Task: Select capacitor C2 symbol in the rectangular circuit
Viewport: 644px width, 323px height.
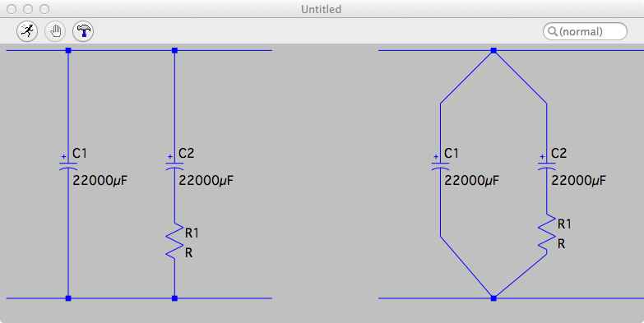Action: point(174,165)
